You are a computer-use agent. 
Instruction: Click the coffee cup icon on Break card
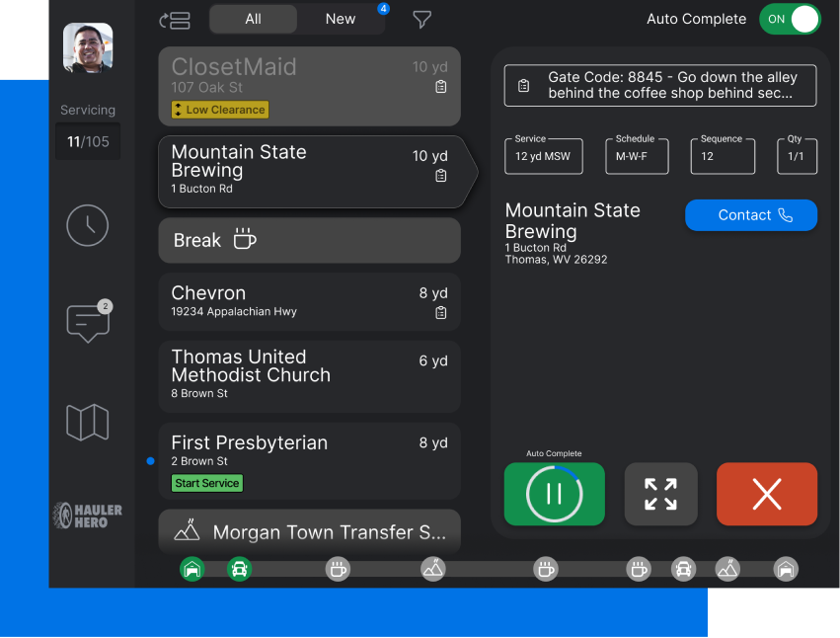coord(244,239)
